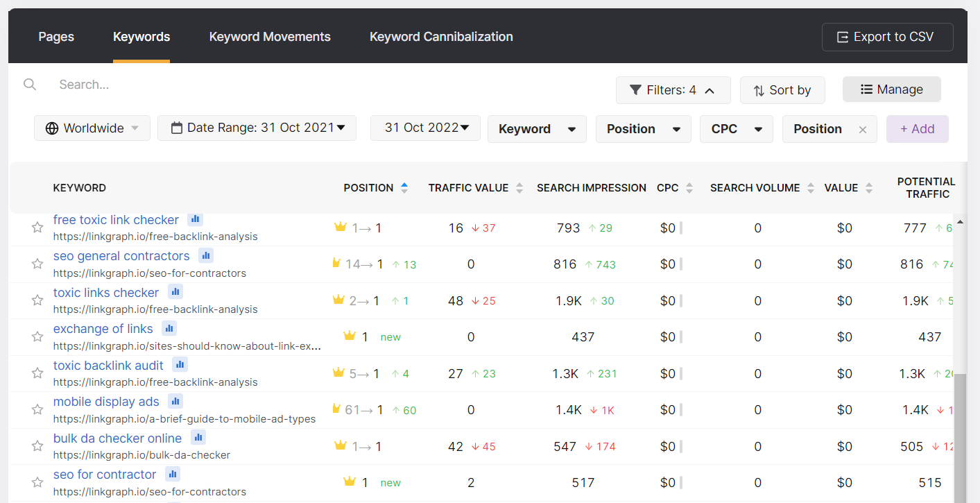Expand the Date Range 31 Oct 2021 picker
980x503 pixels.
pyautogui.click(x=257, y=128)
